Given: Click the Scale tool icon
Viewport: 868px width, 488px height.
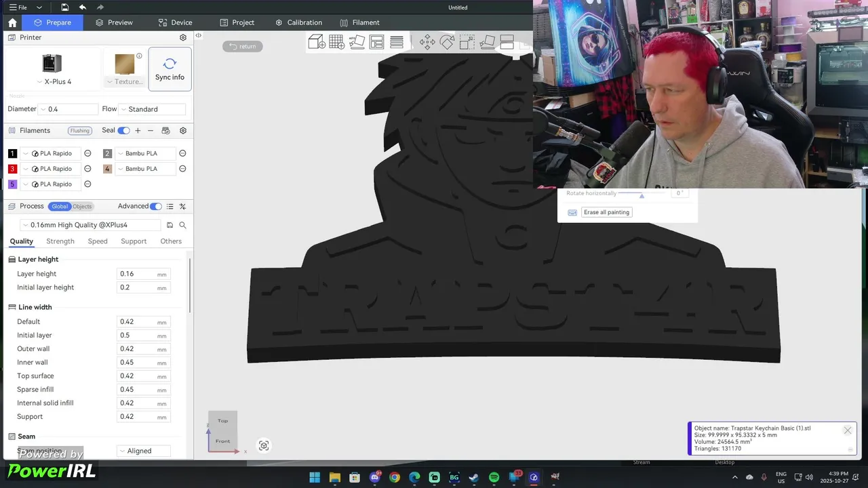Looking at the screenshot, I should point(467,42).
